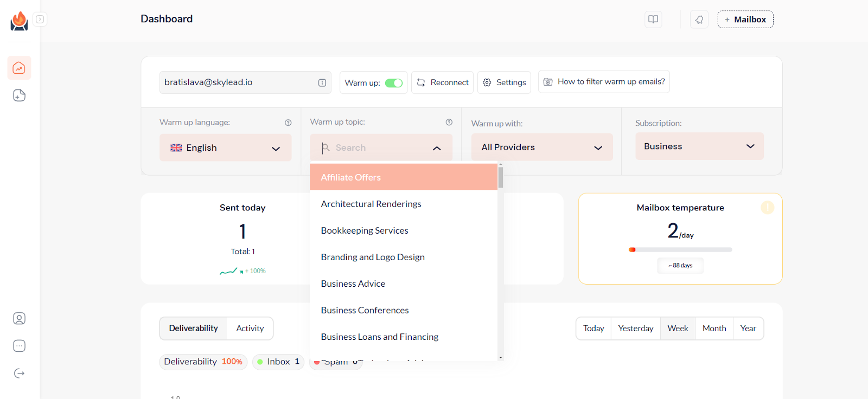The image size is (868, 399).
Task: Open the user profile sidebar icon
Action: click(x=19, y=318)
